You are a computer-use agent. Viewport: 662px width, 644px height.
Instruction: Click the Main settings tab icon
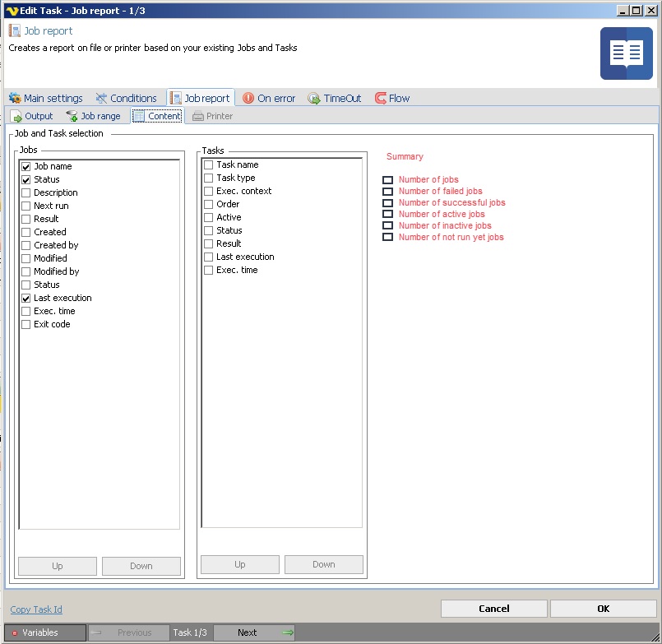point(15,98)
